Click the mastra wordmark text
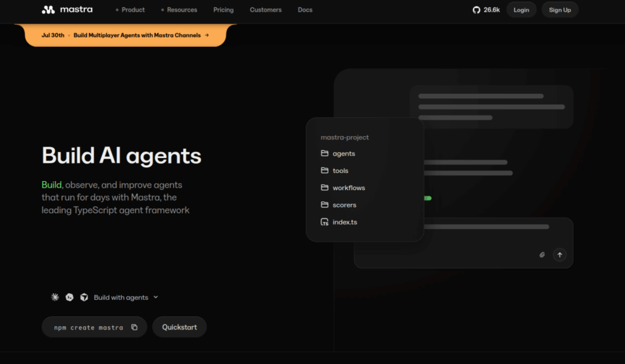 pos(76,10)
